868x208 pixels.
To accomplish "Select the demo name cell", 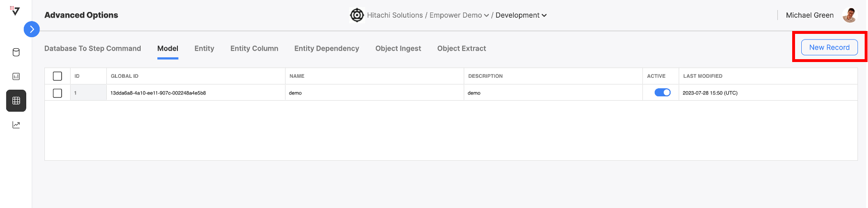I will [x=374, y=93].
